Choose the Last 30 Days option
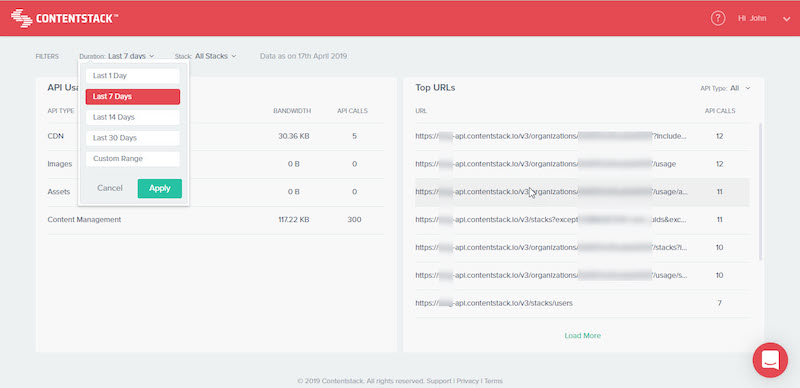800x388 pixels. [133, 138]
